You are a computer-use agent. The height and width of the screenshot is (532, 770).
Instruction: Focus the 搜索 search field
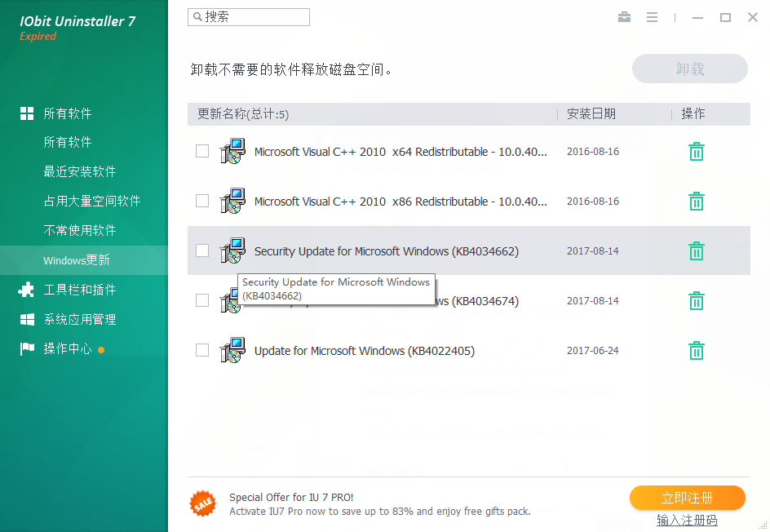coord(249,17)
